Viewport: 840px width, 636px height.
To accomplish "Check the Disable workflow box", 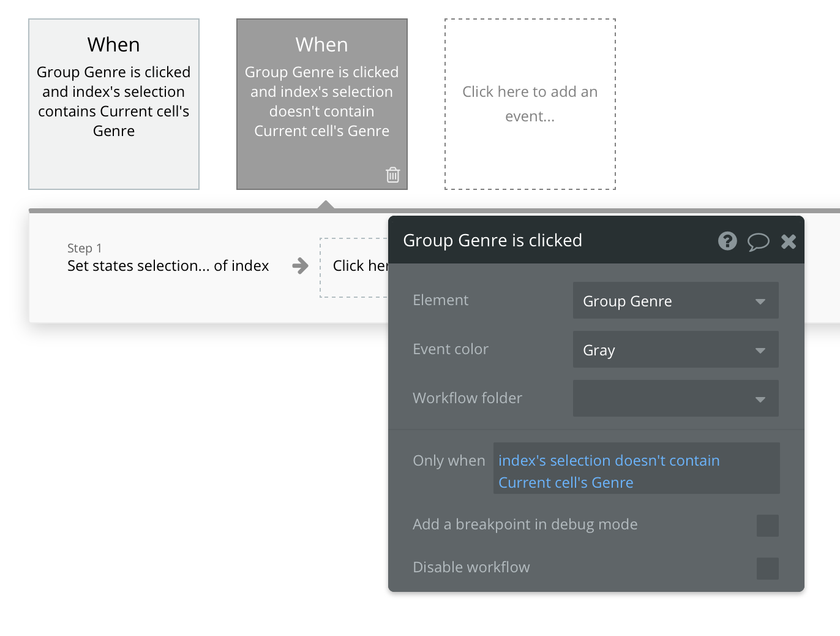I will coord(767,569).
